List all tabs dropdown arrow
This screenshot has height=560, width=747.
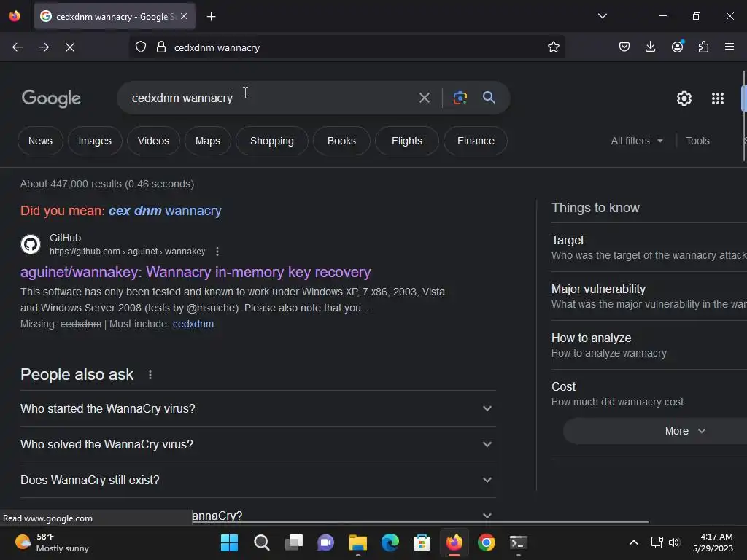[602, 16]
